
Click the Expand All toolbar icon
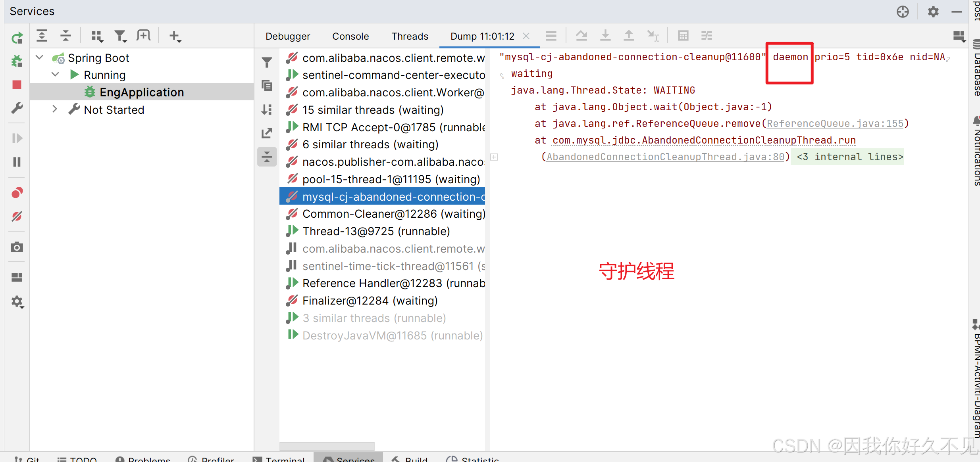click(42, 36)
